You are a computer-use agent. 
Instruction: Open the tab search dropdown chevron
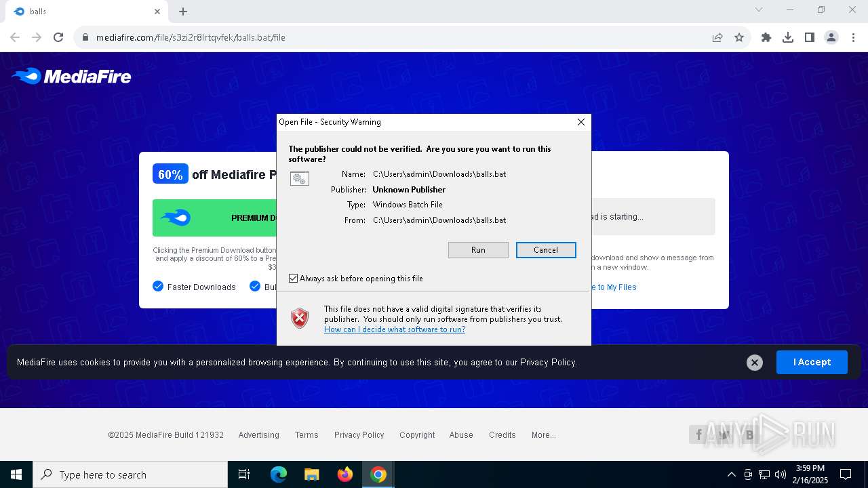(759, 9)
